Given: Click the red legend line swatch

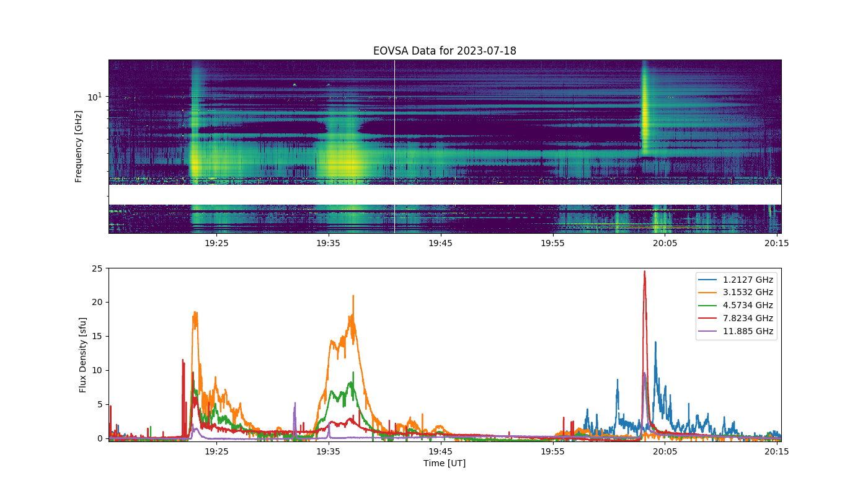Looking at the screenshot, I should (x=709, y=319).
